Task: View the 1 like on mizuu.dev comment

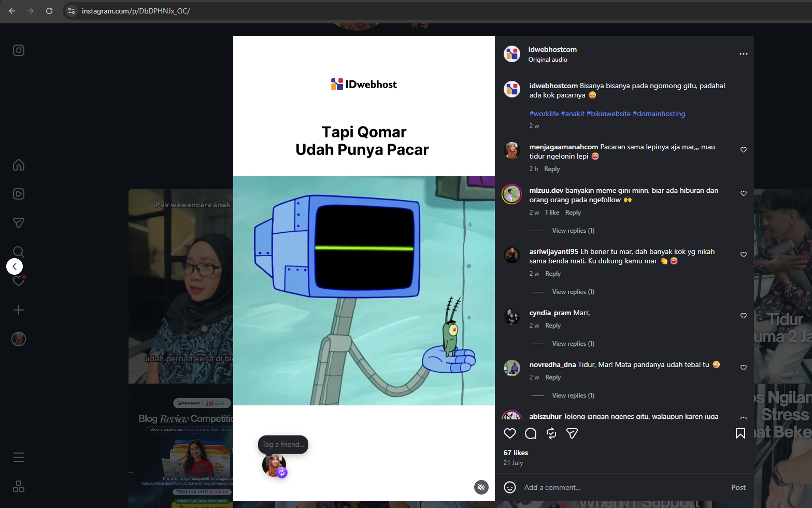Action: point(552,213)
